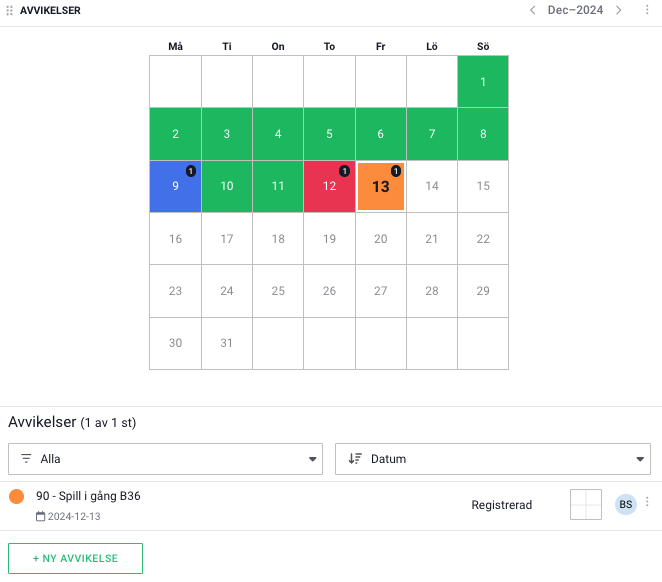Go to next month arrow

click(x=619, y=10)
